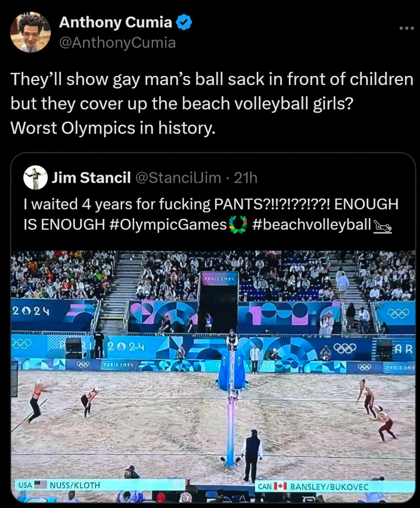Click the USA flag in scoreboard
The width and height of the screenshot is (420, 508).
41,485
